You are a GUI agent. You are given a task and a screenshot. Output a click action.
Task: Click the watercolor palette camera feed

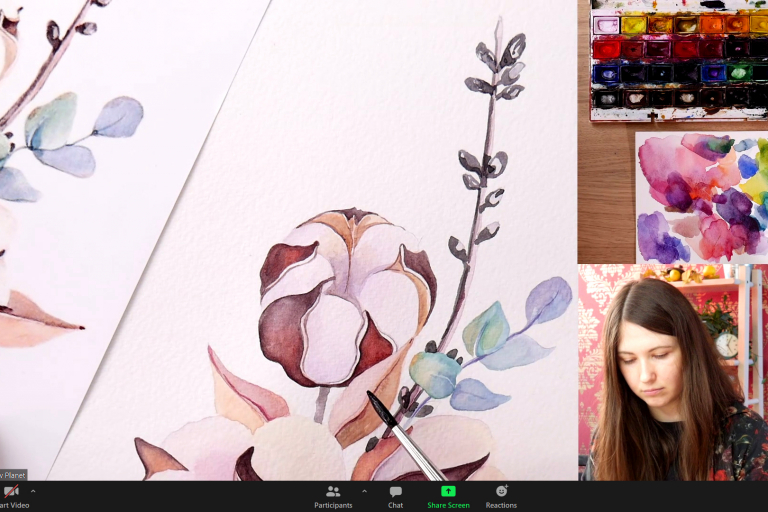pos(680,60)
